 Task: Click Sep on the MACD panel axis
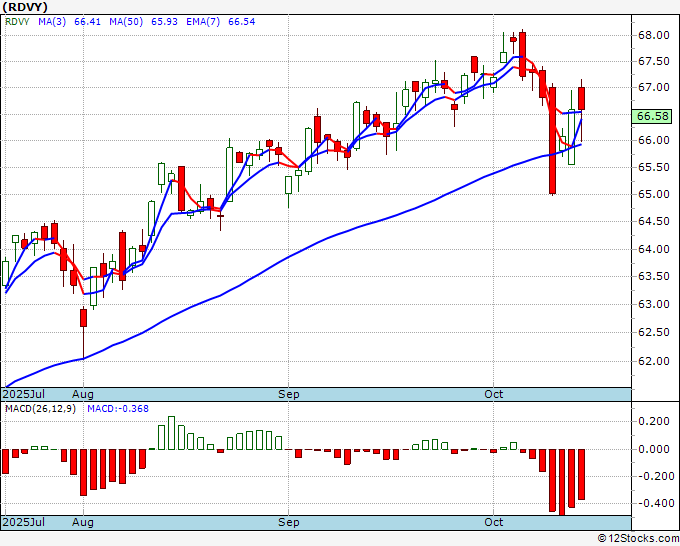288,522
